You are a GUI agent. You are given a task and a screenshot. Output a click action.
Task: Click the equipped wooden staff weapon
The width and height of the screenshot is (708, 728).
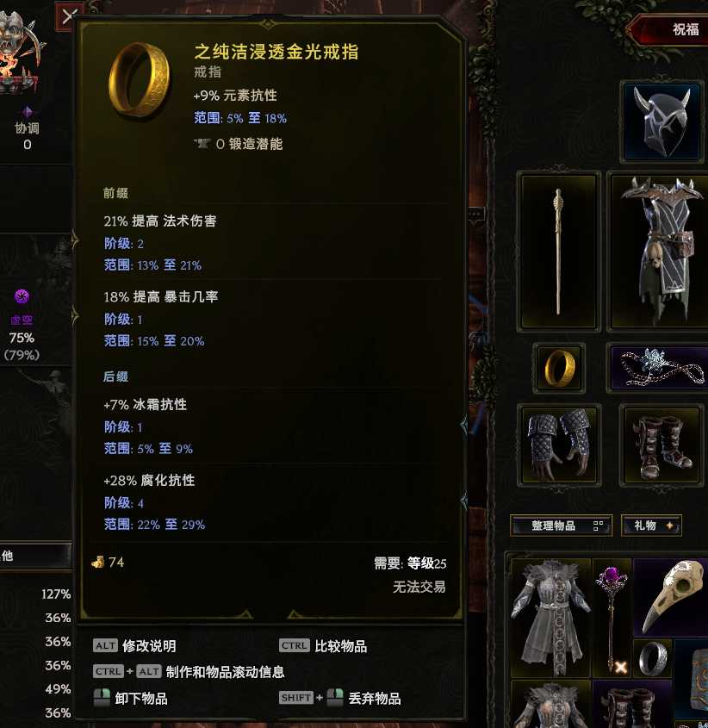click(558, 252)
